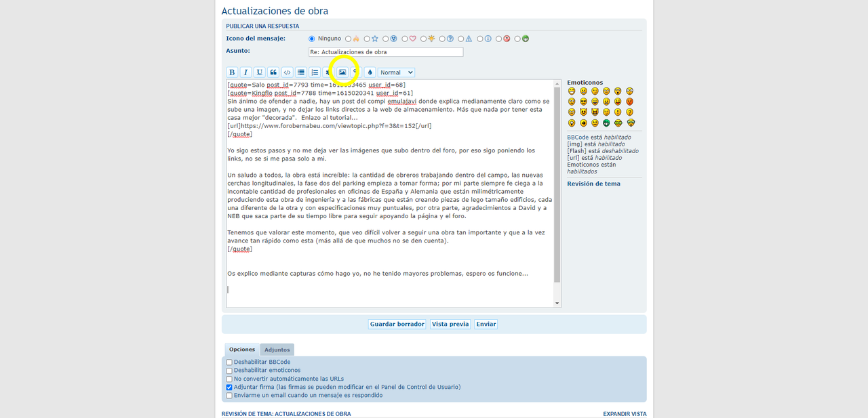Insert the bearded uber-geek emoticon
This screenshot has width=868, height=418.
coord(630,123)
